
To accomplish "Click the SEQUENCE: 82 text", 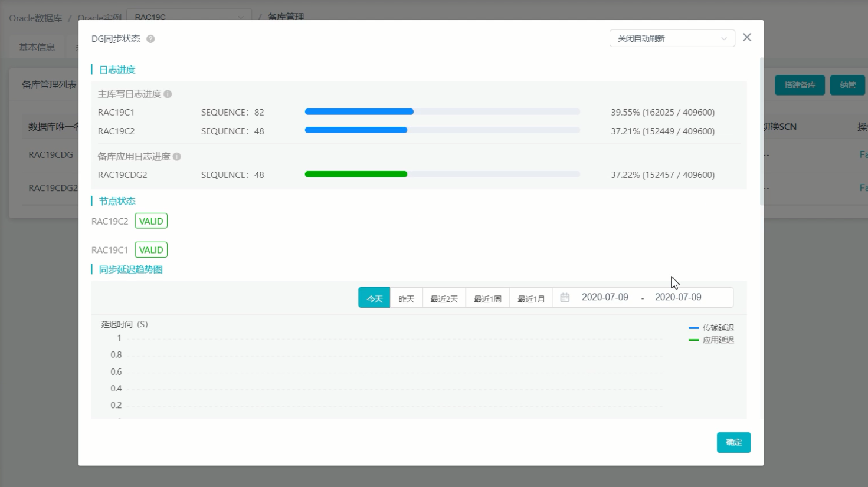I will [x=232, y=112].
